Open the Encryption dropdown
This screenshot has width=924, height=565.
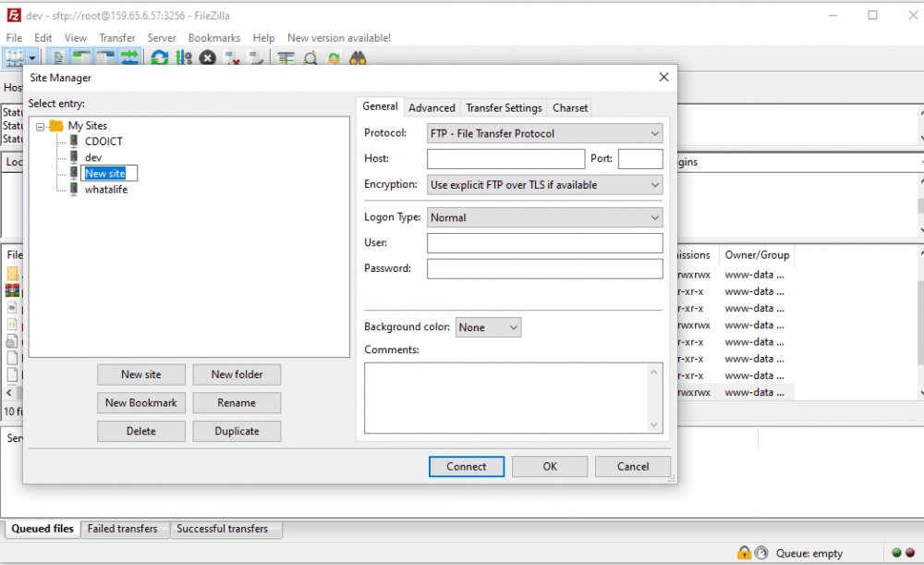click(544, 185)
